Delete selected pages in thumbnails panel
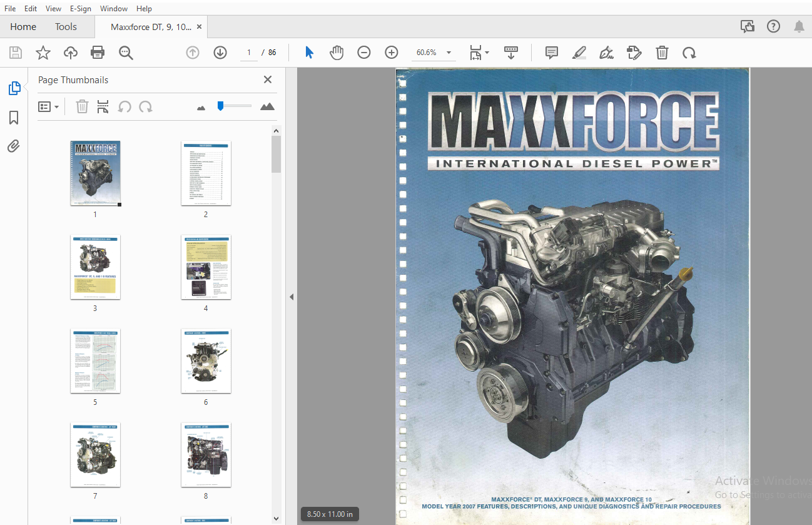This screenshot has height=525, width=812. click(82, 107)
